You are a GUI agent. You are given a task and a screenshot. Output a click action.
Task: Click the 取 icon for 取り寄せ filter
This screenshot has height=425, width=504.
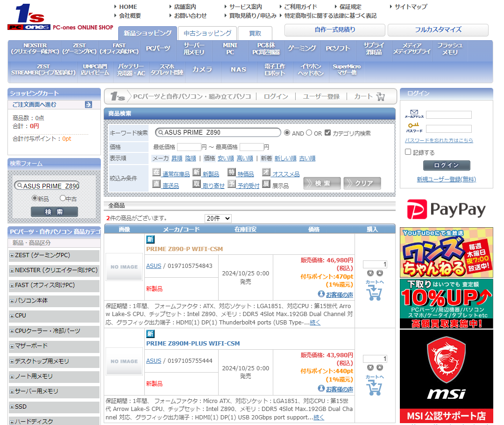pos(196,184)
